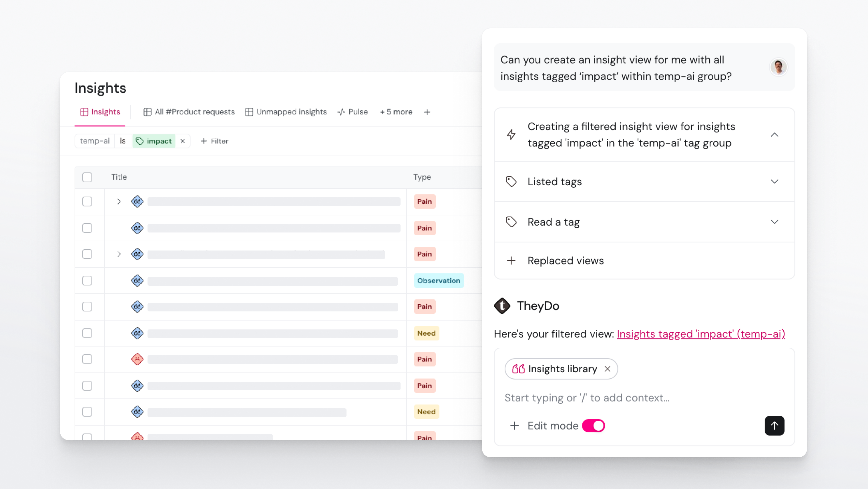Tick the checkbox of the first insight row
Viewport: 868px width, 489px height.
[x=87, y=202]
